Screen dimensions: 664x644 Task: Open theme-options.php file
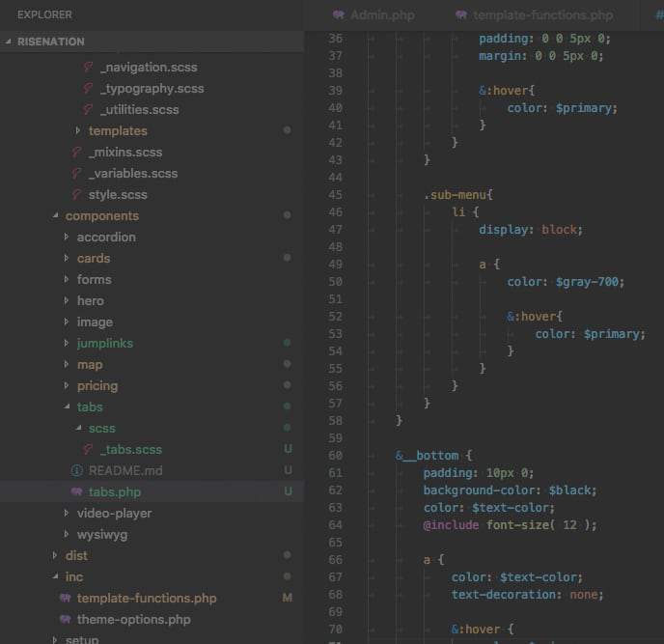click(x=133, y=619)
